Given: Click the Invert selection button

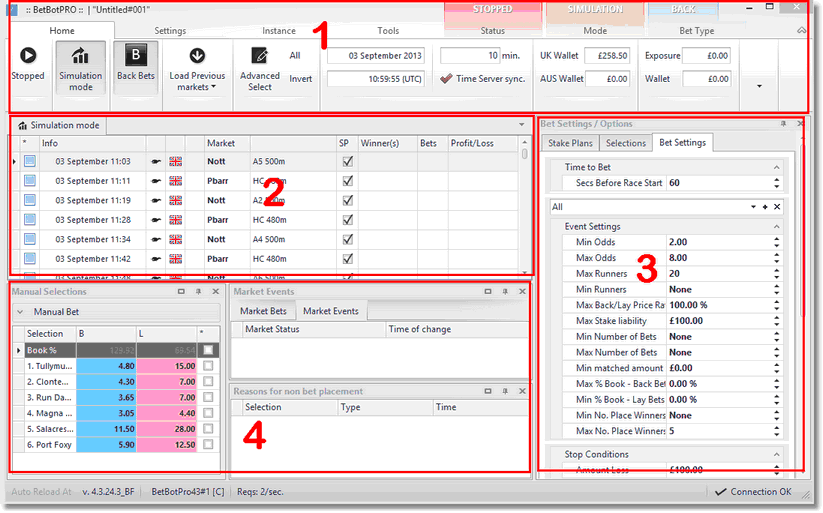Looking at the screenshot, I should pos(301,79).
